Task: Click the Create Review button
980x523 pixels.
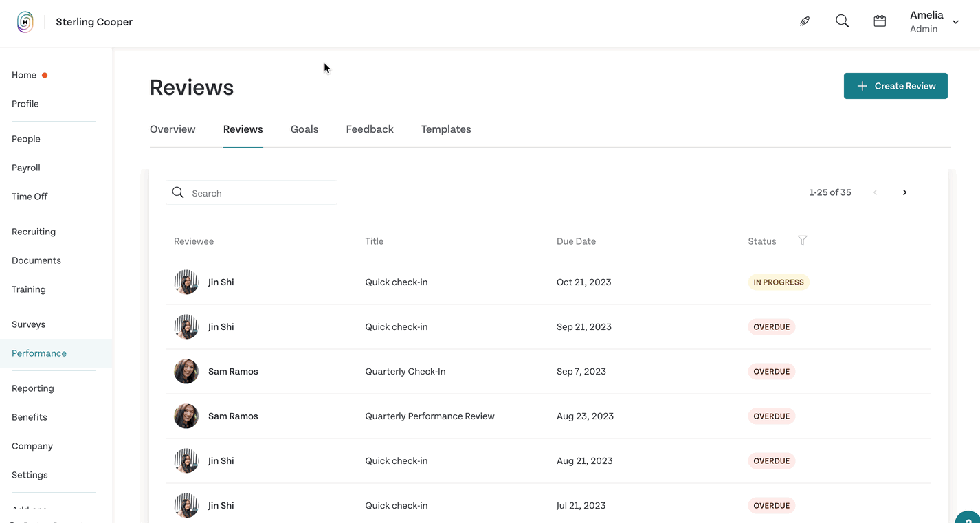Action: (x=895, y=86)
